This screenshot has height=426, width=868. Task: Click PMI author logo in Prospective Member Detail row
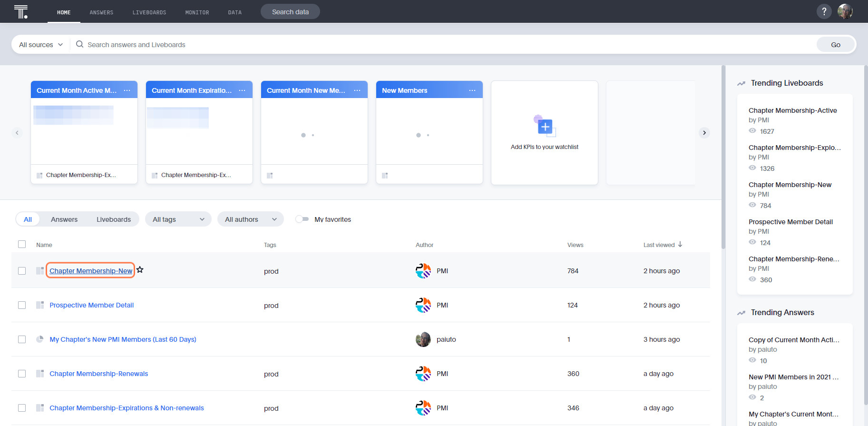[x=423, y=305]
